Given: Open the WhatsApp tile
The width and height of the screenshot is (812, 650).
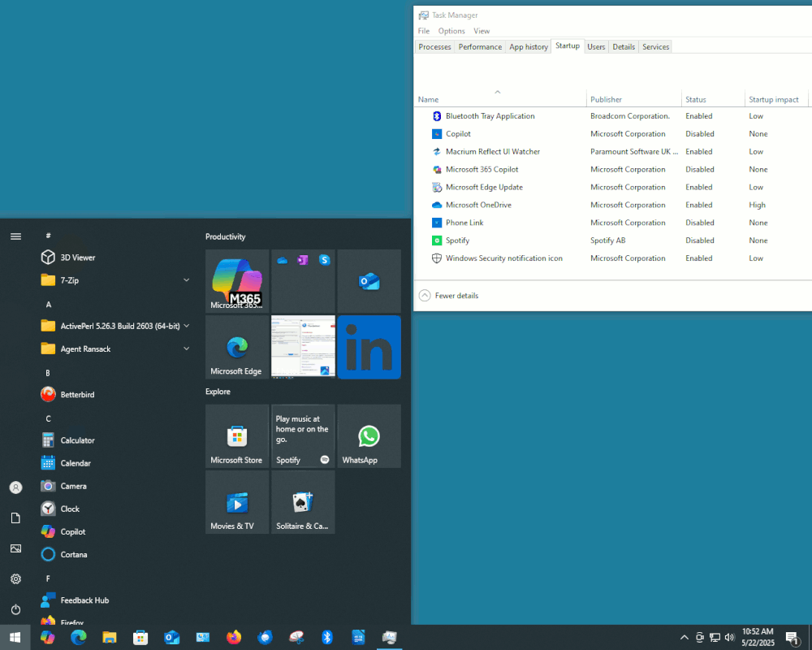Looking at the screenshot, I should [369, 436].
